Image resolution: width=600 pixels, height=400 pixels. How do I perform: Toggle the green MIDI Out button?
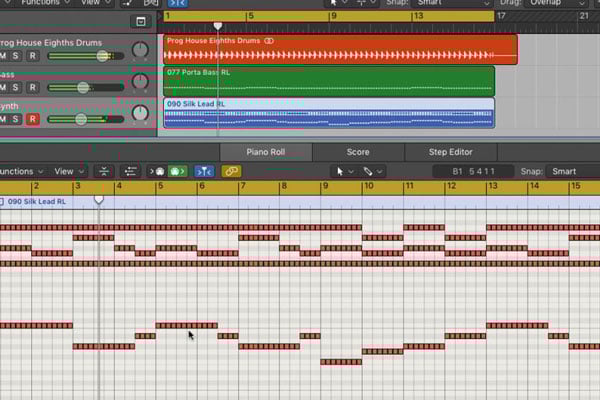tap(177, 171)
